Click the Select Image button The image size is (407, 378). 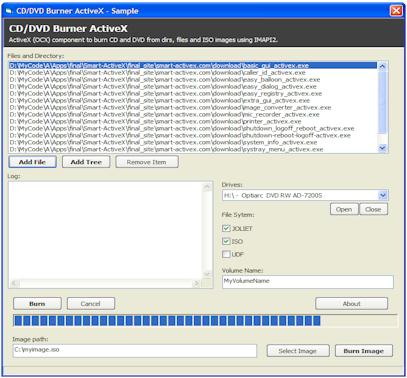pyautogui.click(x=298, y=351)
